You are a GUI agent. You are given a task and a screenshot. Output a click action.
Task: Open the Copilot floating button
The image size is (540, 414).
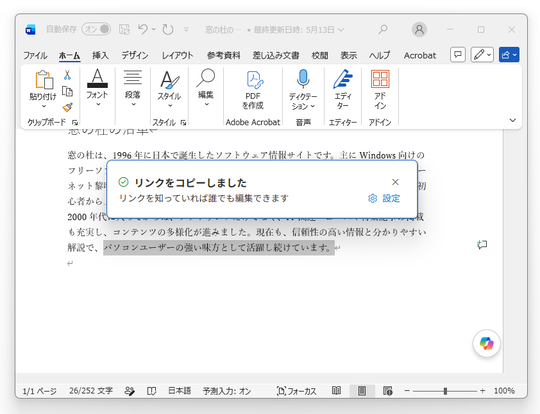(486, 343)
